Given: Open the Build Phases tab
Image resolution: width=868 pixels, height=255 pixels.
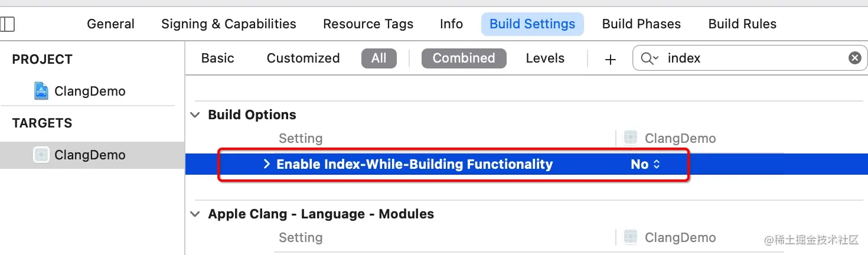Looking at the screenshot, I should coord(641,24).
